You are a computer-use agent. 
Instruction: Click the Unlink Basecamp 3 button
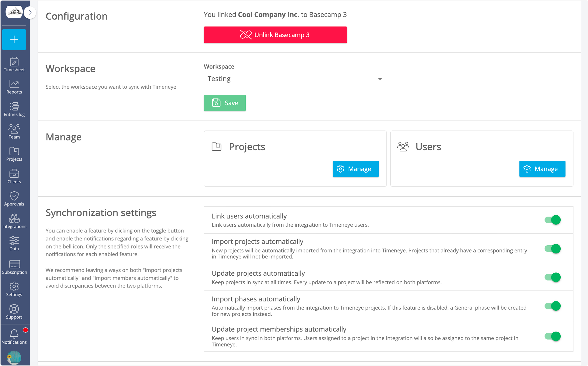point(275,35)
